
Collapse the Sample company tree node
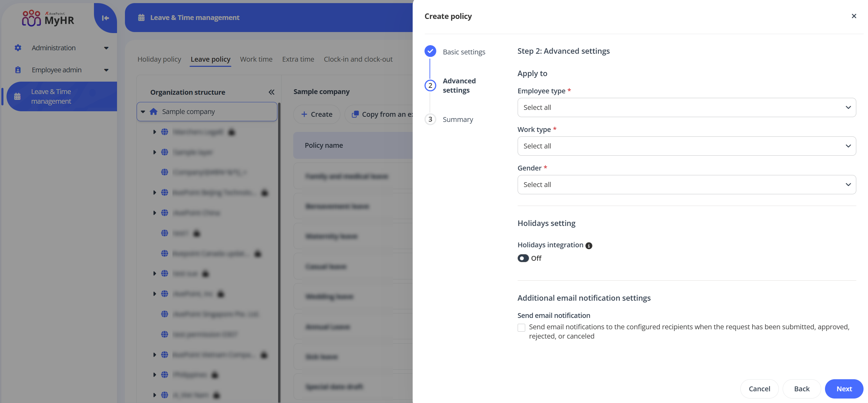click(x=143, y=111)
